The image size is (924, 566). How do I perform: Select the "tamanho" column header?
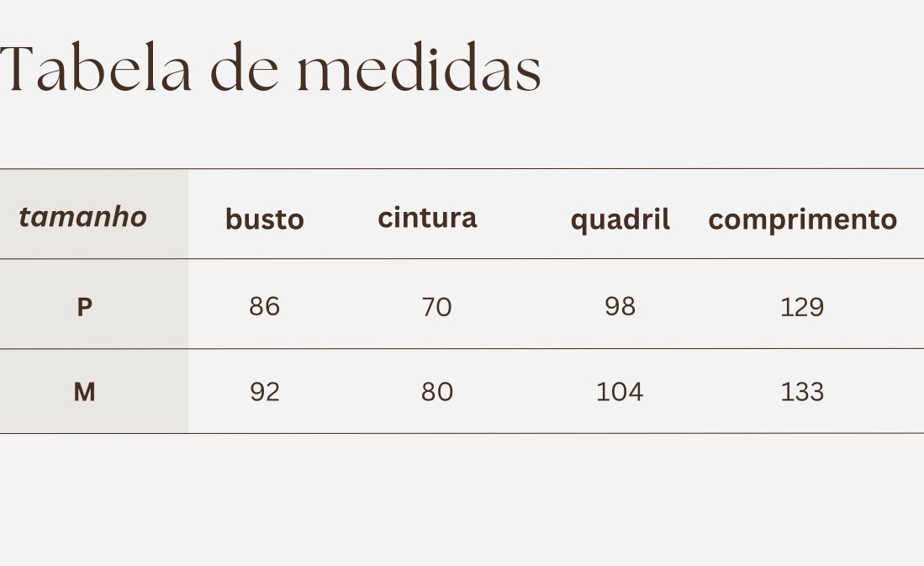(x=83, y=217)
